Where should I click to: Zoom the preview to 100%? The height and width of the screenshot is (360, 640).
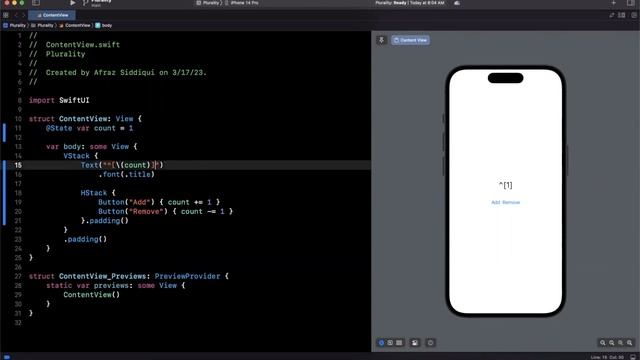pyautogui.click(x=611, y=343)
